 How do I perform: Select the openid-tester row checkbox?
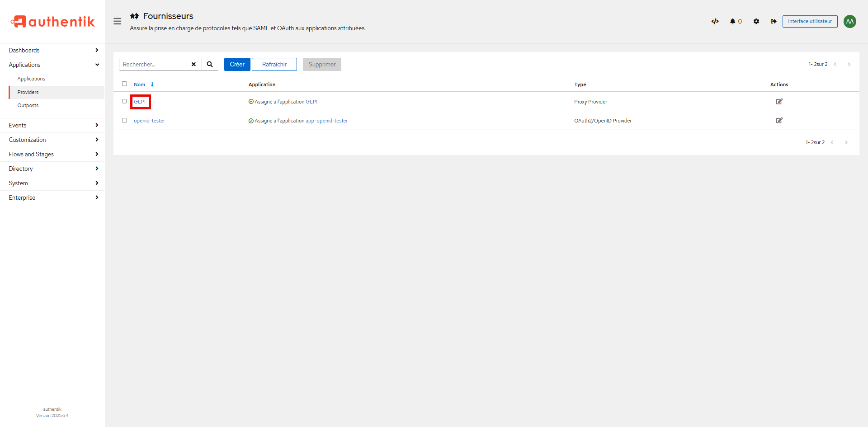[x=124, y=120]
